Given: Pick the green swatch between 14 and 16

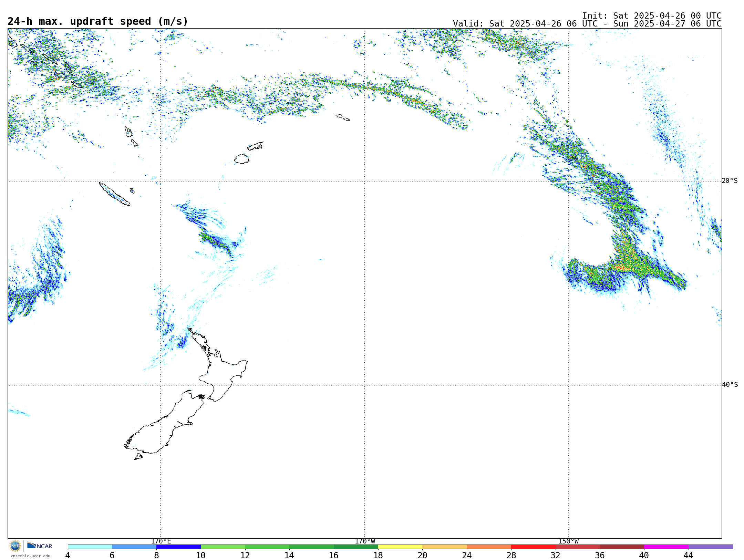Looking at the screenshot, I should point(312,547).
